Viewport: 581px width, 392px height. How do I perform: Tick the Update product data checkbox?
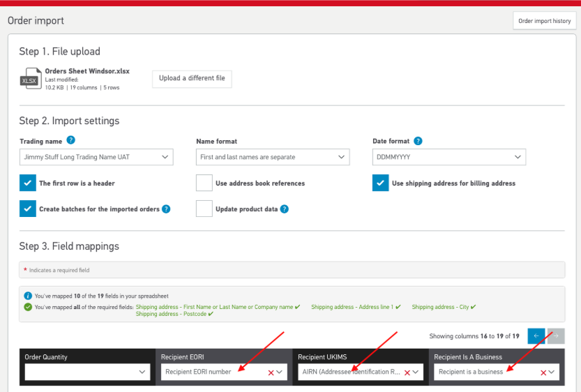pos(204,209)
